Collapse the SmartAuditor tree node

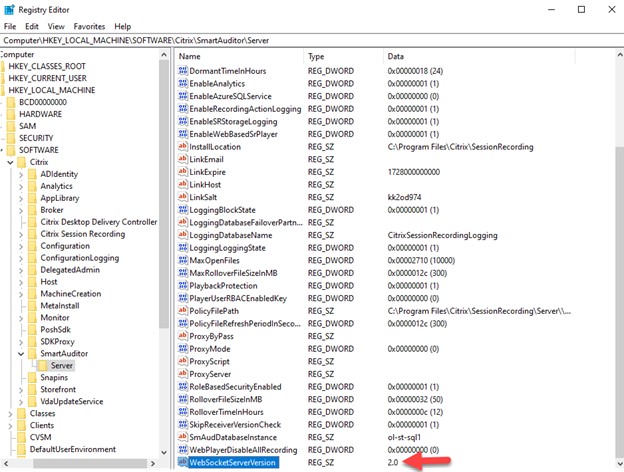(21, 354)
